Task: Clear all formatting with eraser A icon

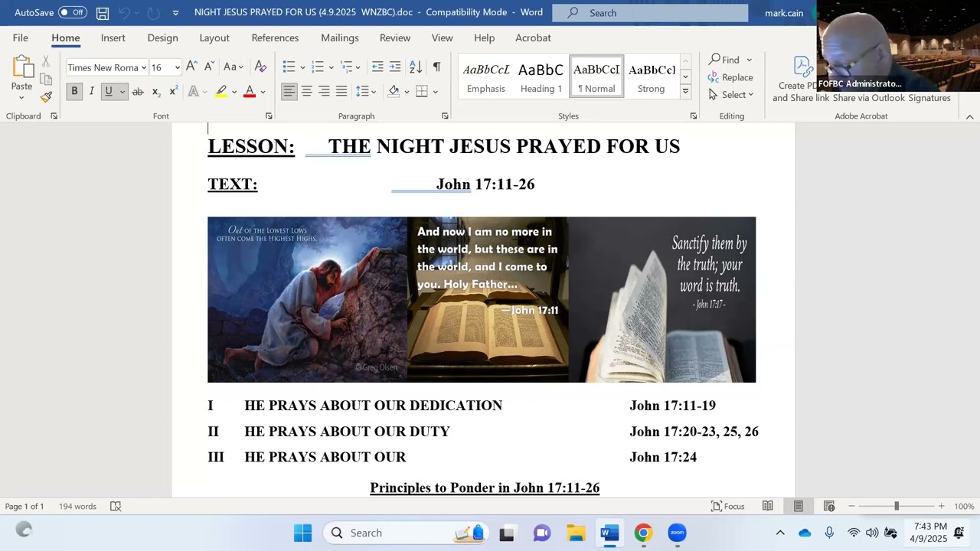Action: 260,67
